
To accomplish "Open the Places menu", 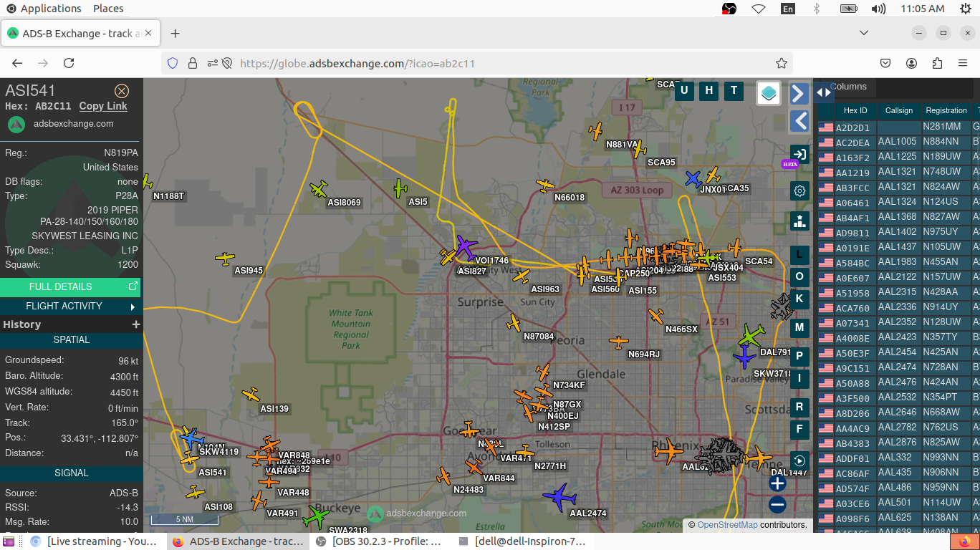I will (108, 9).
